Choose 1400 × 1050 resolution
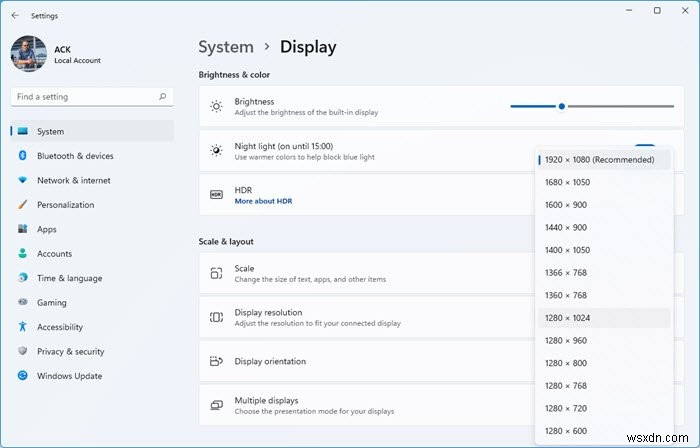 pyautogui.click(x=604, y=250)
